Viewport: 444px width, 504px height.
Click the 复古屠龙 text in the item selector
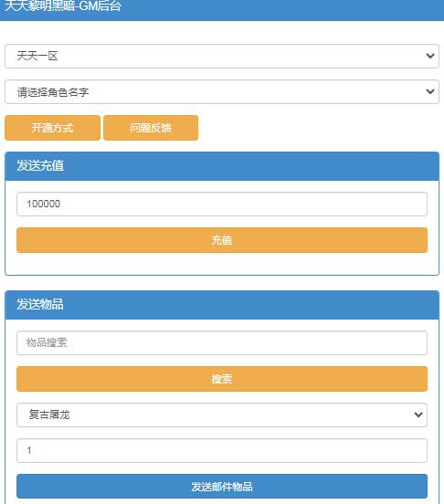(49, 415)
